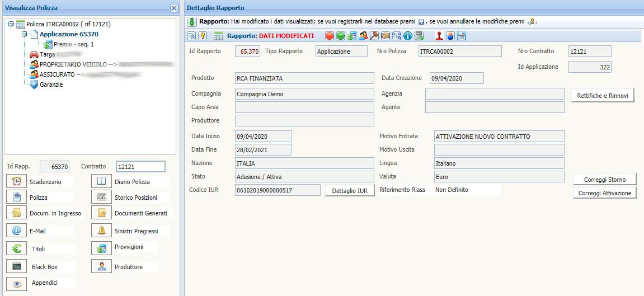This screenshot has width=644, height=296.
Task: Click the yellow key icon in the Rapporto toolbar
Action: click(x=203, y=36)
